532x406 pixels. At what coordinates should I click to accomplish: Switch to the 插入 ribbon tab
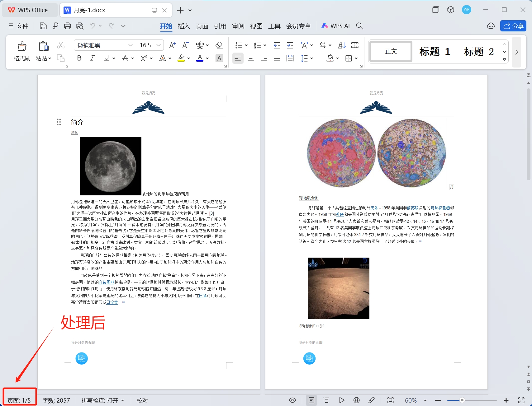point(184,26)
